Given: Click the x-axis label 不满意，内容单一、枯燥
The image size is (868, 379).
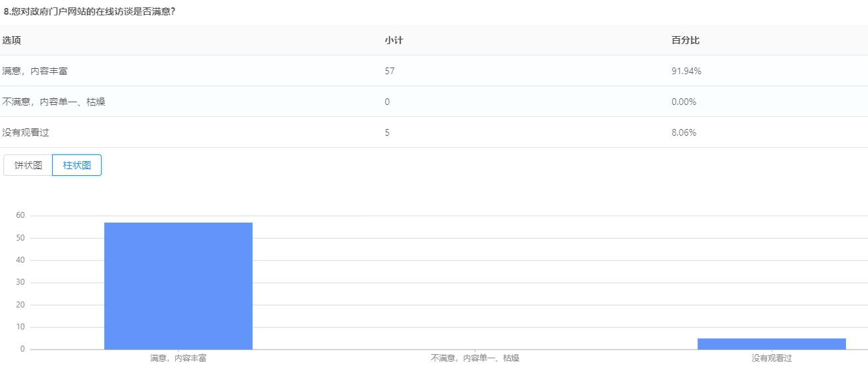Looking at the screenshot, I should pos(475,358).
